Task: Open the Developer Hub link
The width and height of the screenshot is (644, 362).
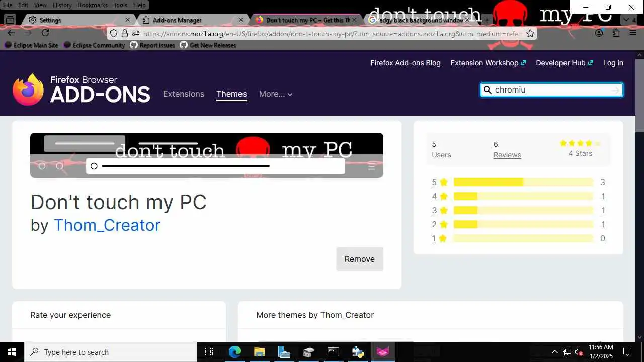Action: [565, 63]
